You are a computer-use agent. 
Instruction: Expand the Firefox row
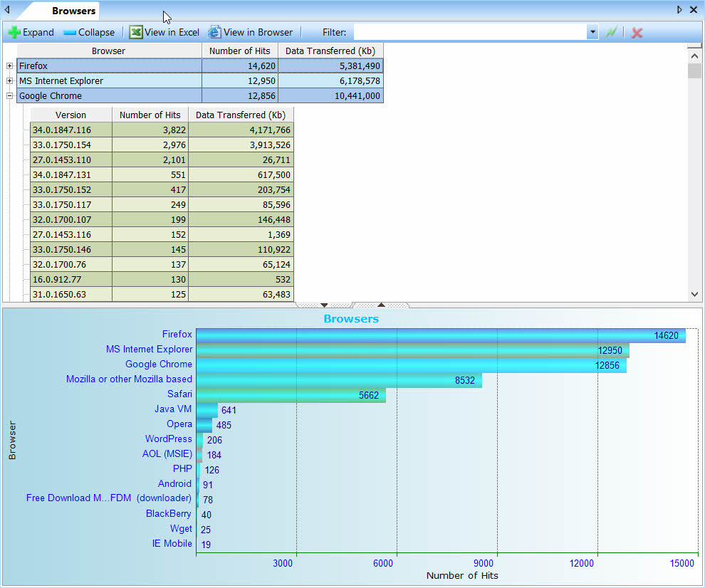point(9,65)
